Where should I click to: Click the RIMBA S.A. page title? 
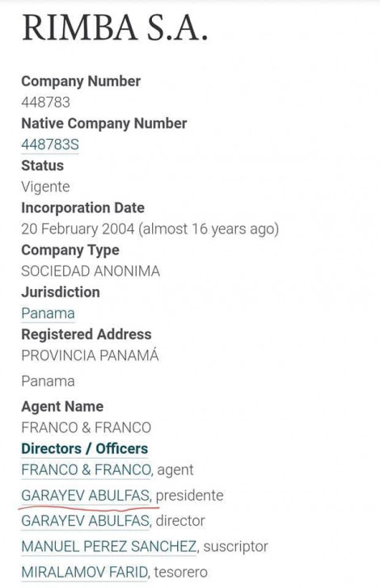(x=115, y=27)
